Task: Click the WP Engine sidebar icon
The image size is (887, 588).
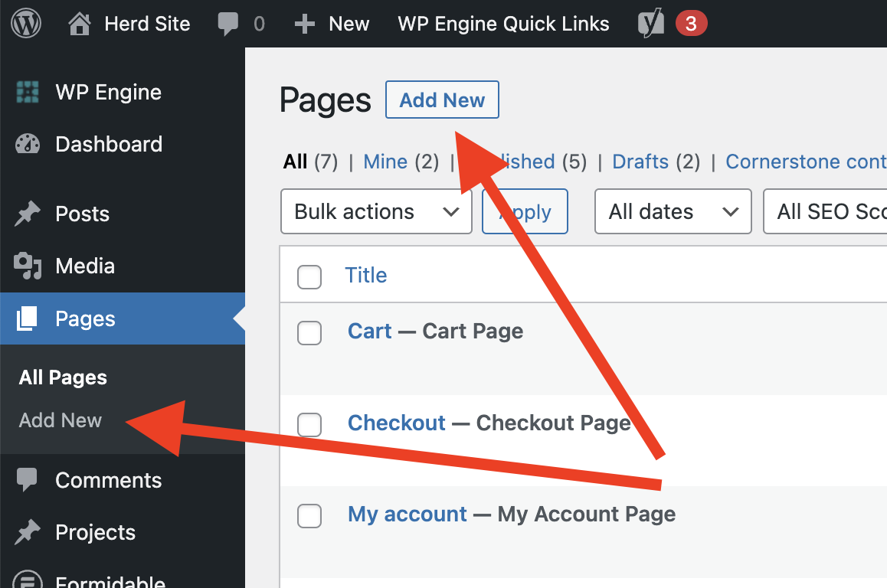Action: tap(28, 93)
